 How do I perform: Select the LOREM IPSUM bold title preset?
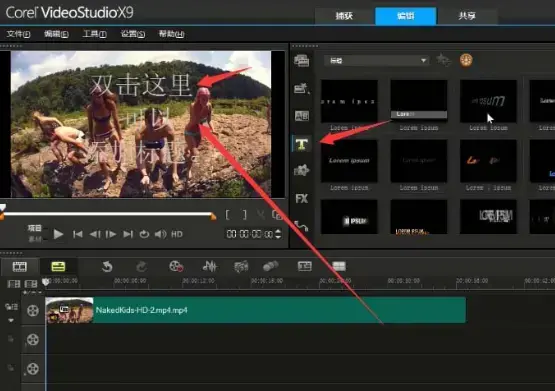[488, 216]
